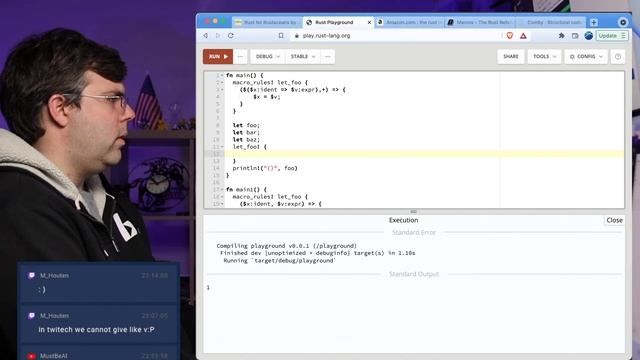
Task: Open the run options ellipsis next to RUN
Action: click(240, 56)
